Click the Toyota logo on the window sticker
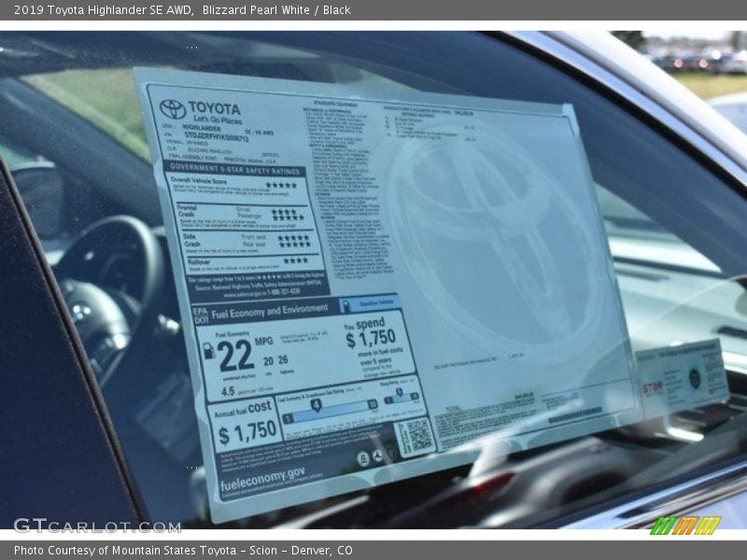 pos(172,109)
